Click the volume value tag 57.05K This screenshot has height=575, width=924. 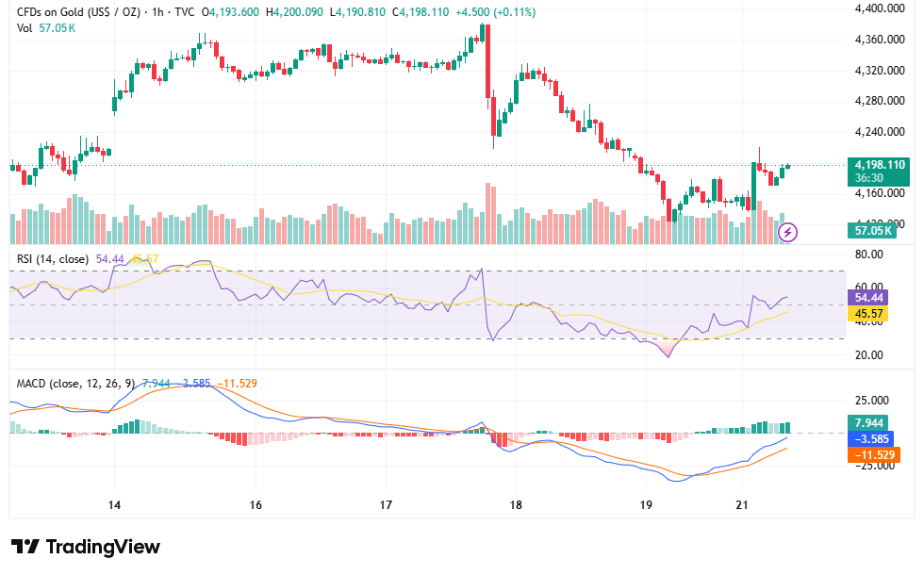pos(873,230)
